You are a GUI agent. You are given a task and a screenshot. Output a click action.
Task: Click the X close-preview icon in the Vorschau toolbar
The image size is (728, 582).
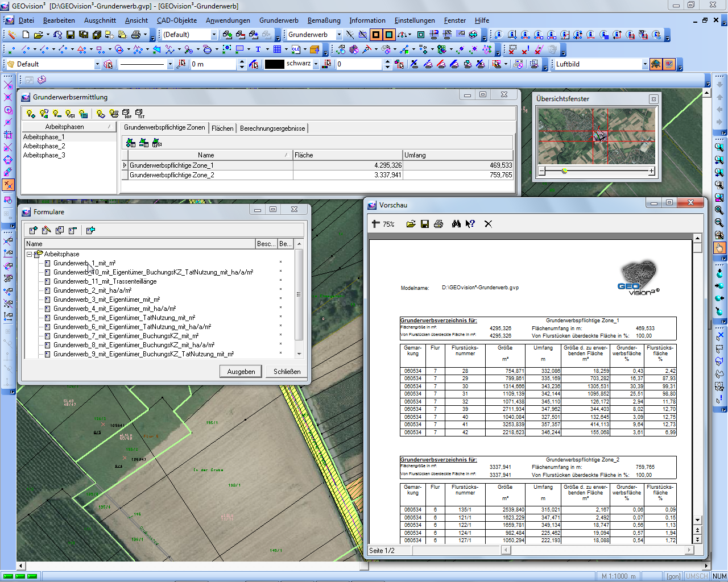coord(488,224)
